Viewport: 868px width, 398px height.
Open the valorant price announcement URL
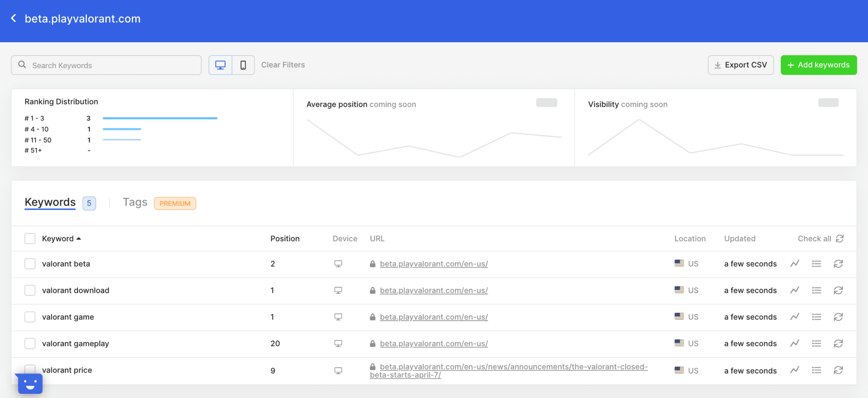click(509, 370)
